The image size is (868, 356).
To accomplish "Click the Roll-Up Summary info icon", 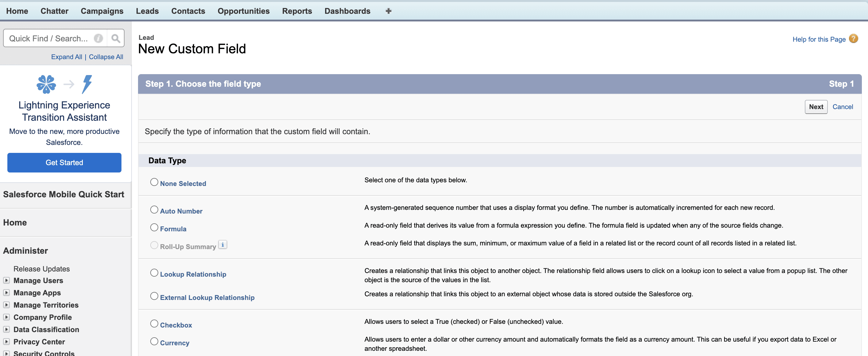I will [223, 244].
